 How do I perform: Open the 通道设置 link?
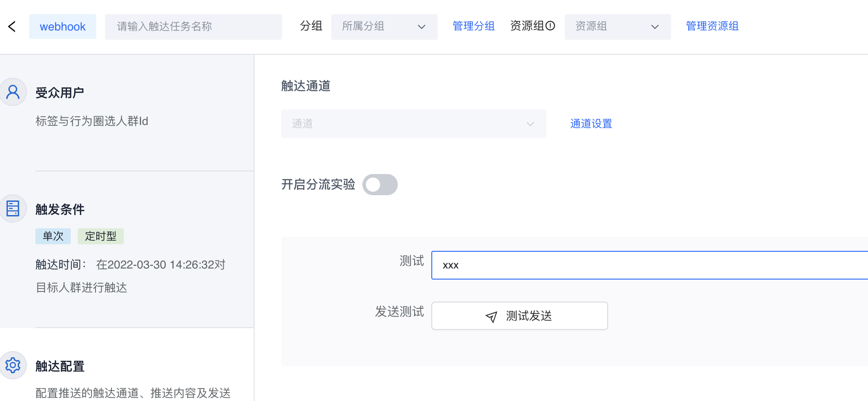591,124
